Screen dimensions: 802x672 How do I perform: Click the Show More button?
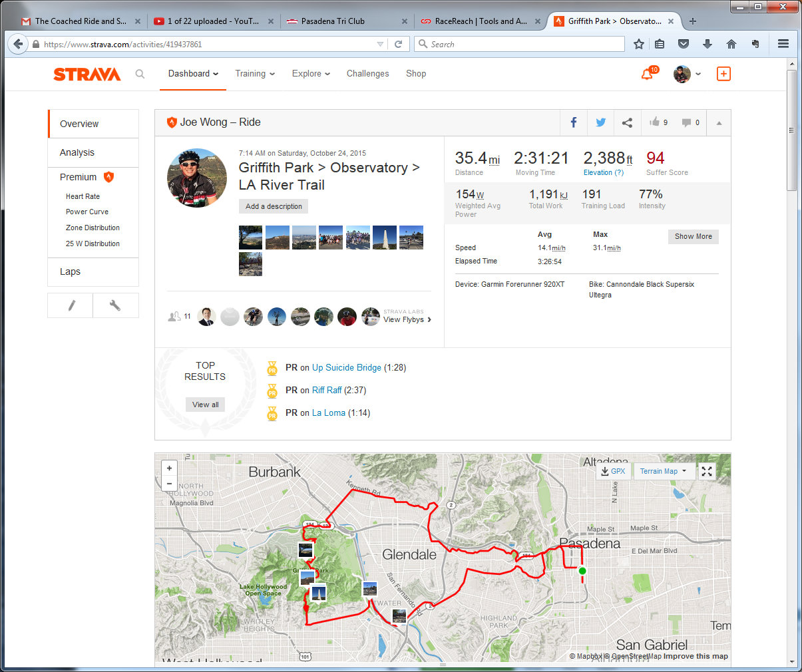coord(693,236)
